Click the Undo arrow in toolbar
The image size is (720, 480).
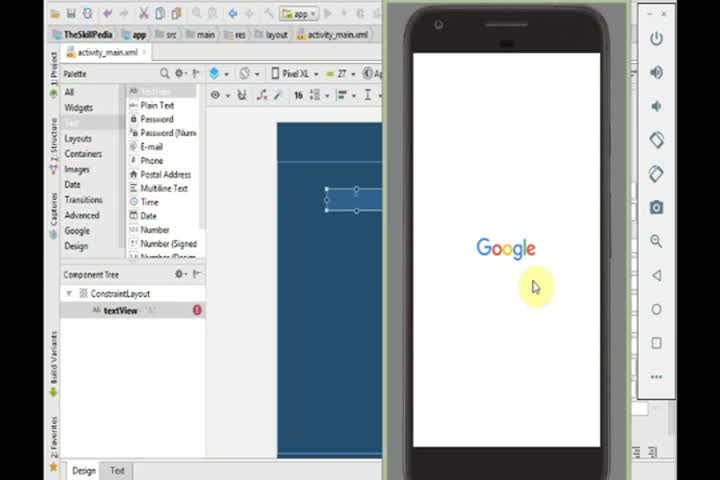point(108,14)
